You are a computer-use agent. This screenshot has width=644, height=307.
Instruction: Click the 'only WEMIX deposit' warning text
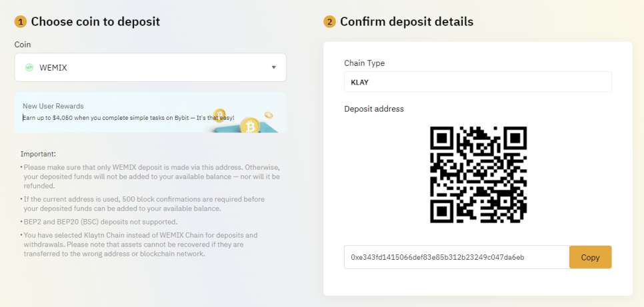point(151,176)
